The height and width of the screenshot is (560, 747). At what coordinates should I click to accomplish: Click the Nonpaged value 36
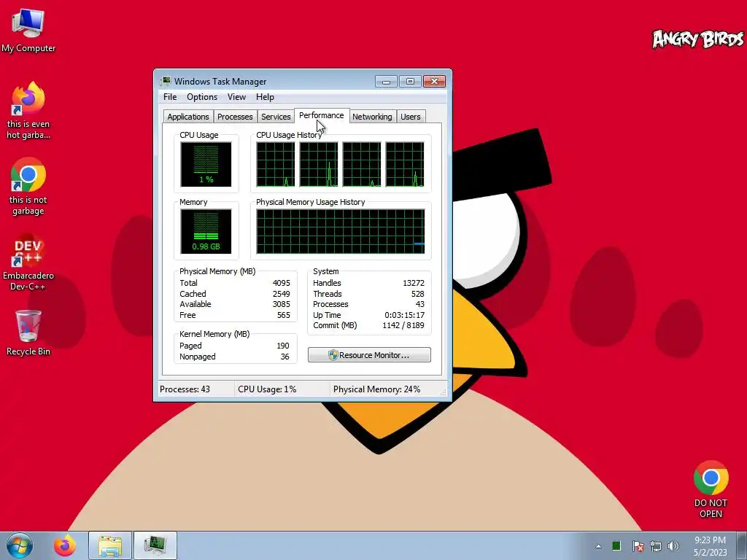click(285, 357)
